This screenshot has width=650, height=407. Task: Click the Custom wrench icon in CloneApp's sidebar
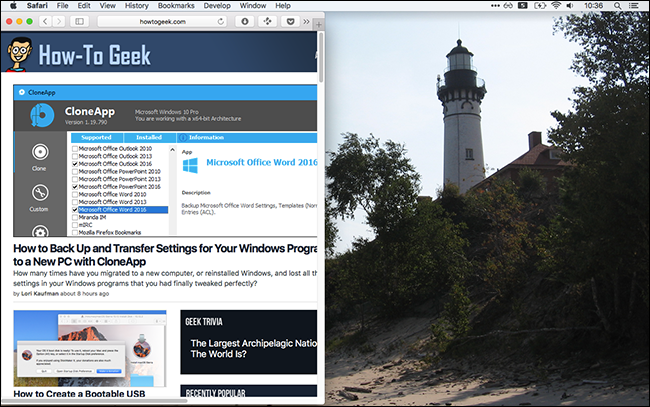coord(40,193)
